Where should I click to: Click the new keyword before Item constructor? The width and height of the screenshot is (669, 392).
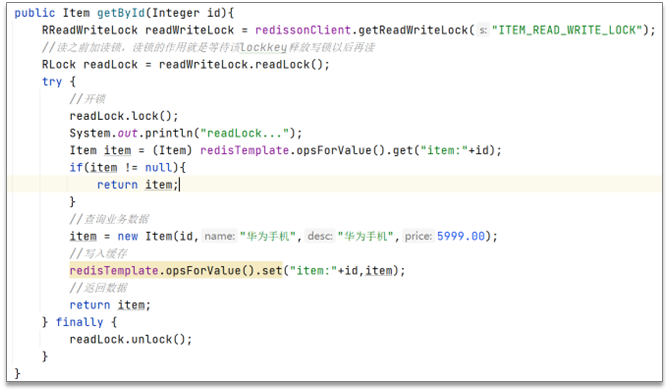128,236
